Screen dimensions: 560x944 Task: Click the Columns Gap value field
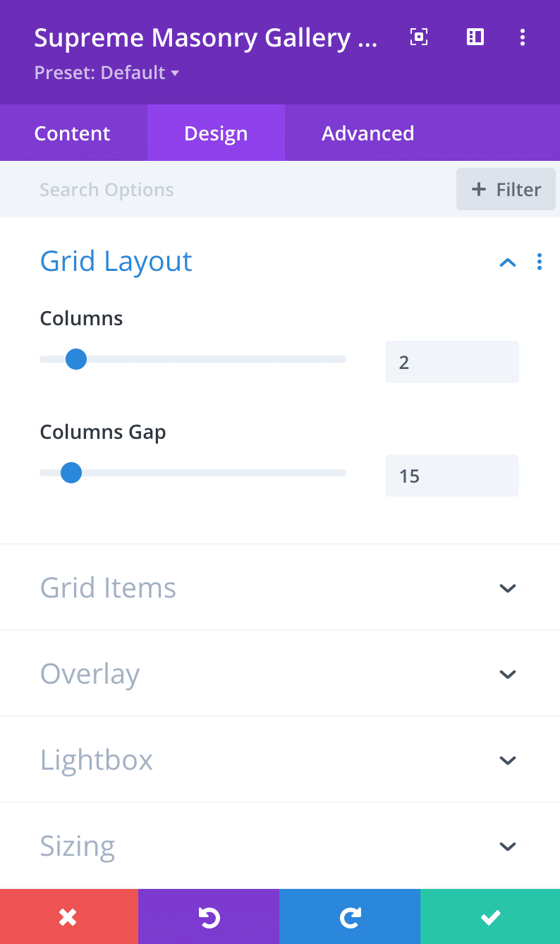451,476
